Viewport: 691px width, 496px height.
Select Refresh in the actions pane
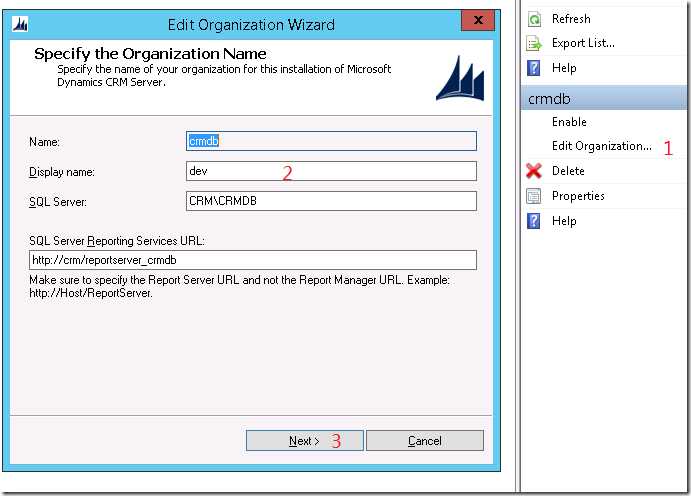coord(571,19)
